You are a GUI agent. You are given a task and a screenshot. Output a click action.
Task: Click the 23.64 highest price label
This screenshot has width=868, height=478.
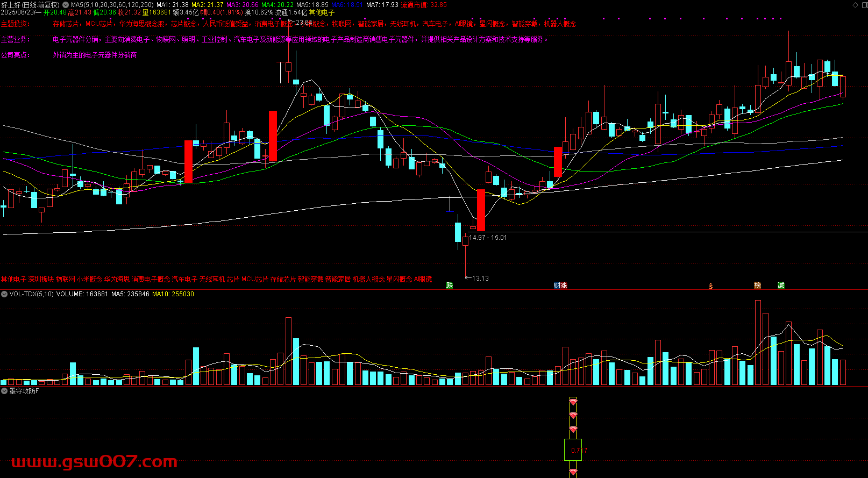tap(304, 23)
